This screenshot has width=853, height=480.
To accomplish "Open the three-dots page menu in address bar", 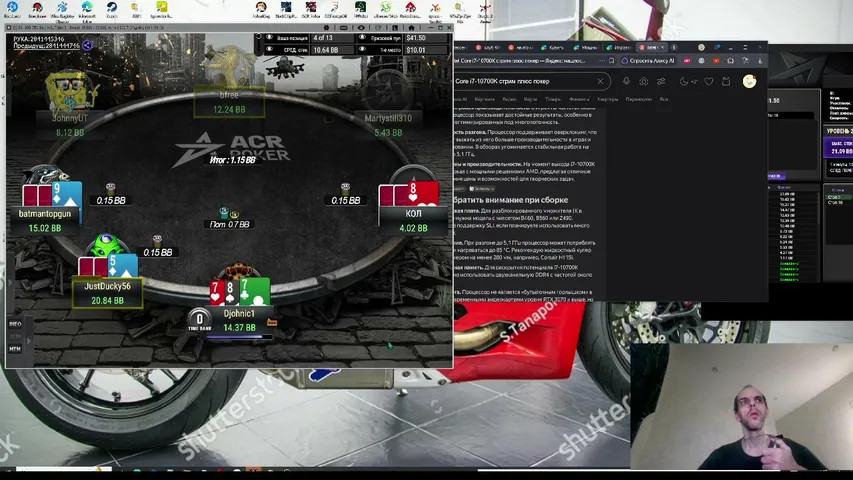I will click(x=602, y=61).
